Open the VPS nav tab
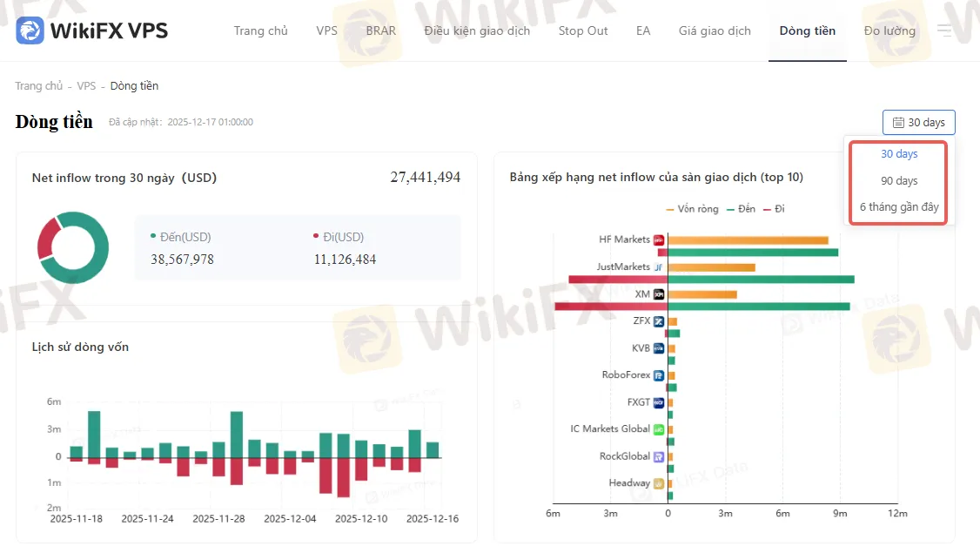Viewport: 980px width, 553px height. tap(327, 30)
